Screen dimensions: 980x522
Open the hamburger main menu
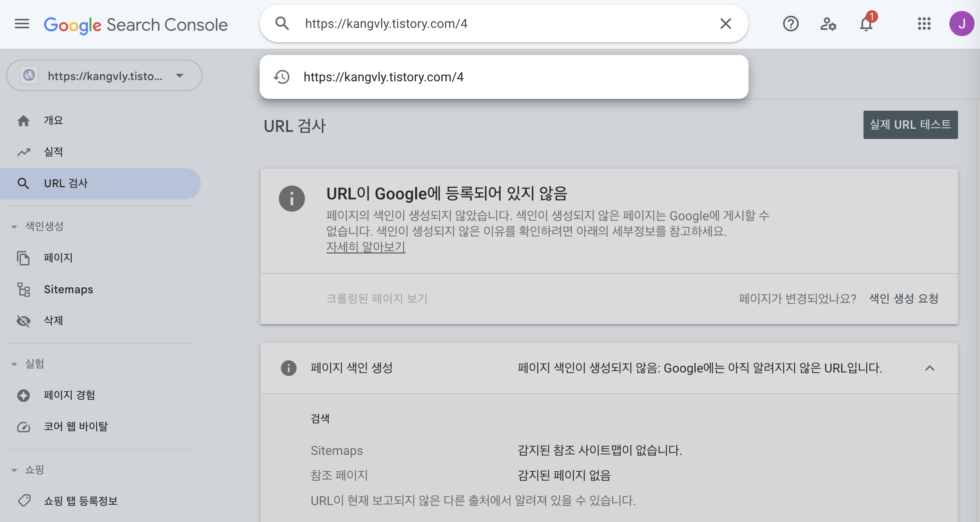(22, 24)
